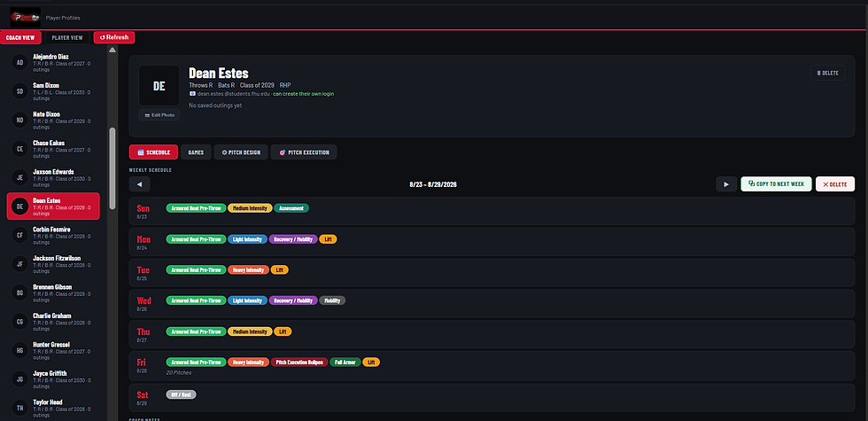This screenshot has width=868, height=421.
Task: Delete player with top-right Delete button
Action: (827, 73)
